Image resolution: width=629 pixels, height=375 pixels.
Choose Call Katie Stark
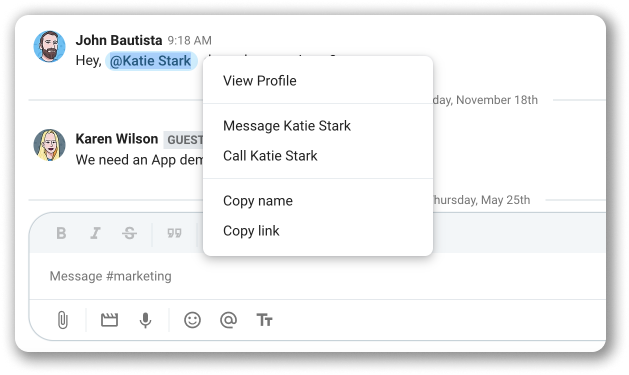coord(318,156)
